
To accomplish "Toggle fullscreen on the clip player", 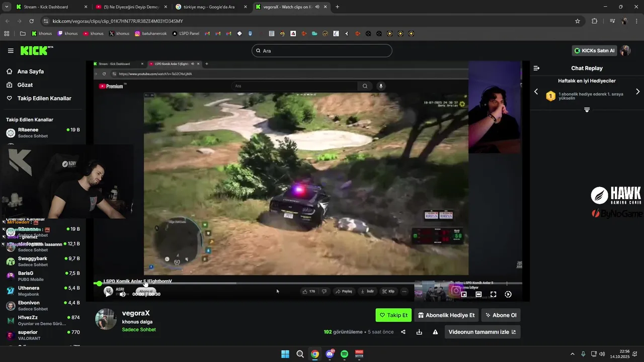I will [493, 294].
